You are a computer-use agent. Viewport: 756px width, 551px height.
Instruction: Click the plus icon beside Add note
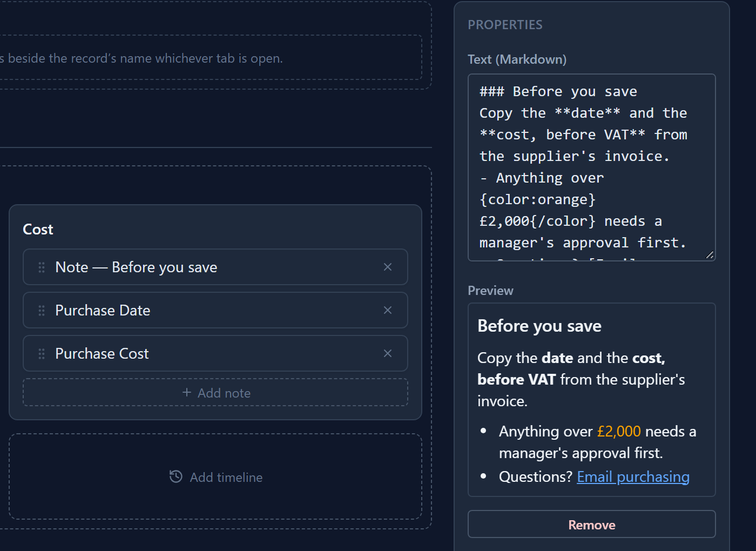click(187, 393)
